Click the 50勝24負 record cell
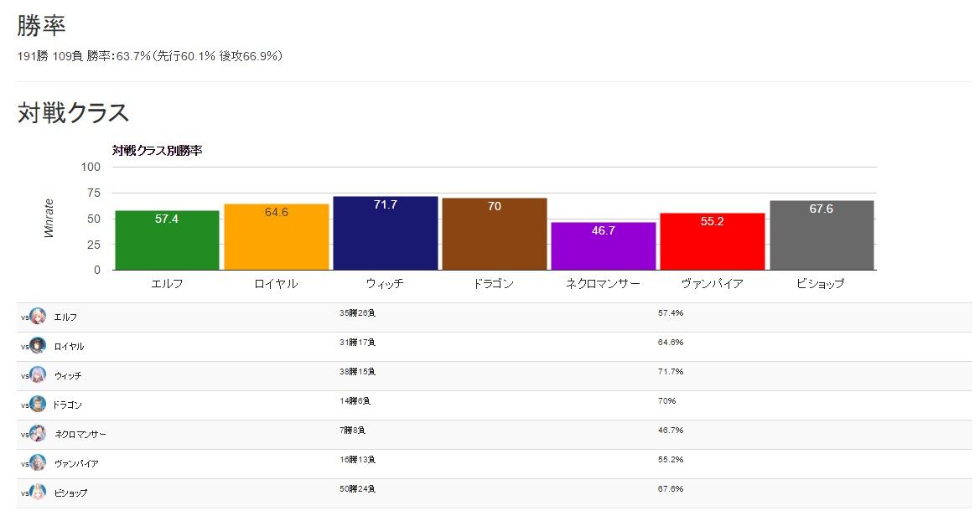 (x=357, y=489)
